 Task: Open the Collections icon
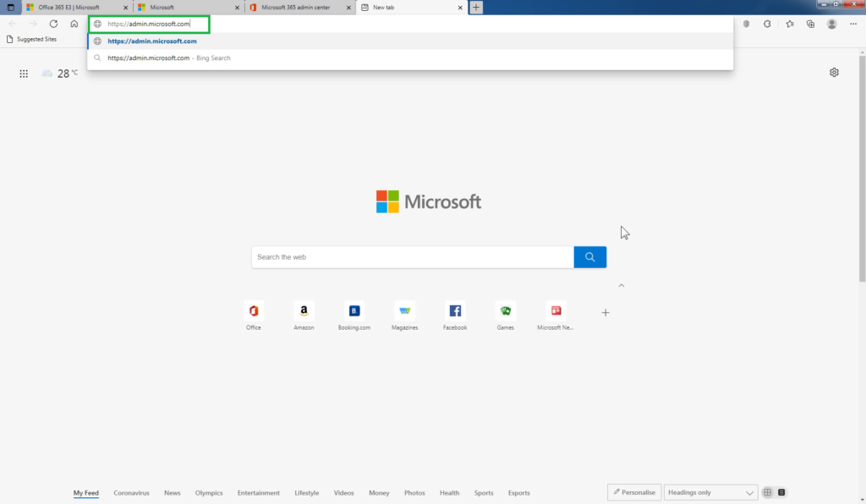tap(810, 24)
